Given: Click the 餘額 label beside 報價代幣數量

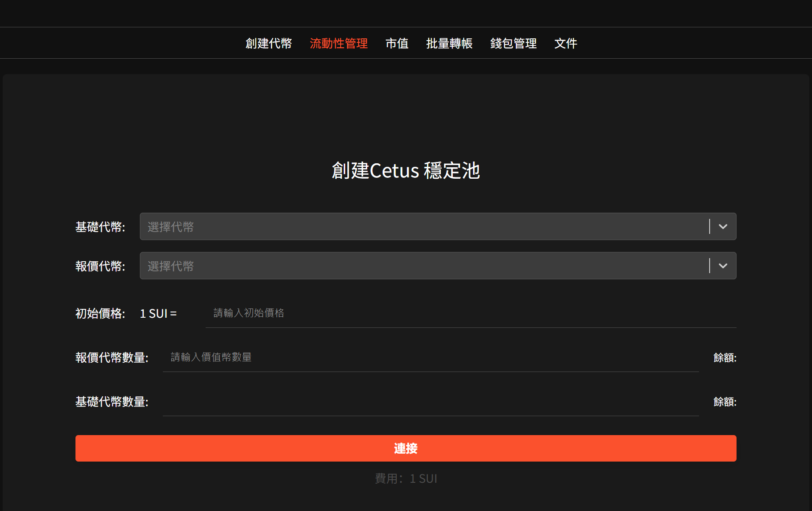Looking at the screenshot, I should (725, 357).
